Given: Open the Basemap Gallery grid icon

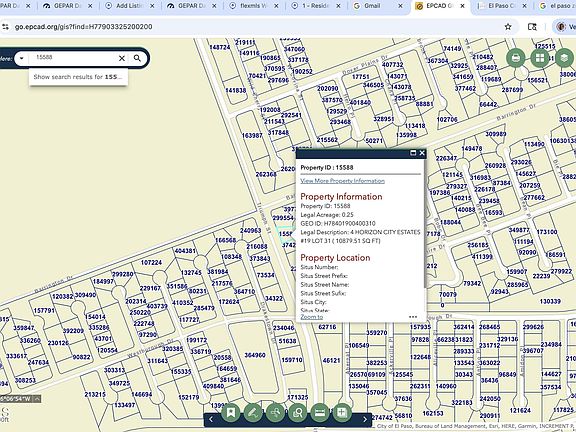Looking at the screenshot, I should (x=540, y=58).
